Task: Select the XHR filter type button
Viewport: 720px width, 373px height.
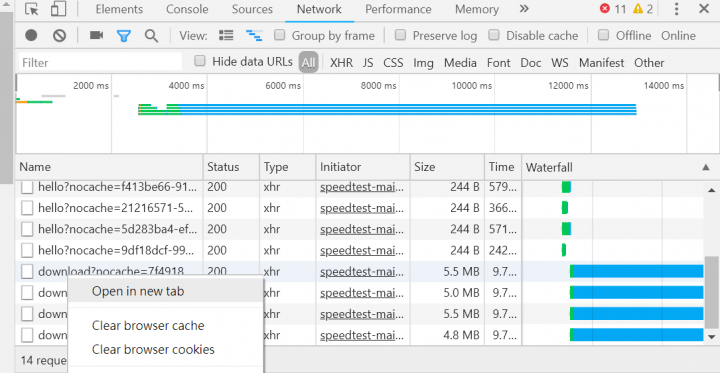Action: point(341,63)
